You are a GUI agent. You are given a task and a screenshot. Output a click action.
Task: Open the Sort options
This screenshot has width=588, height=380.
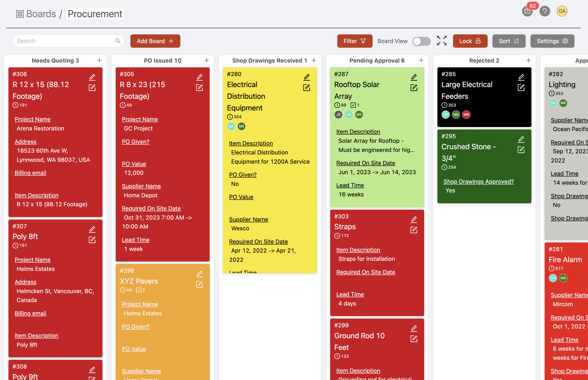point(509,41)
